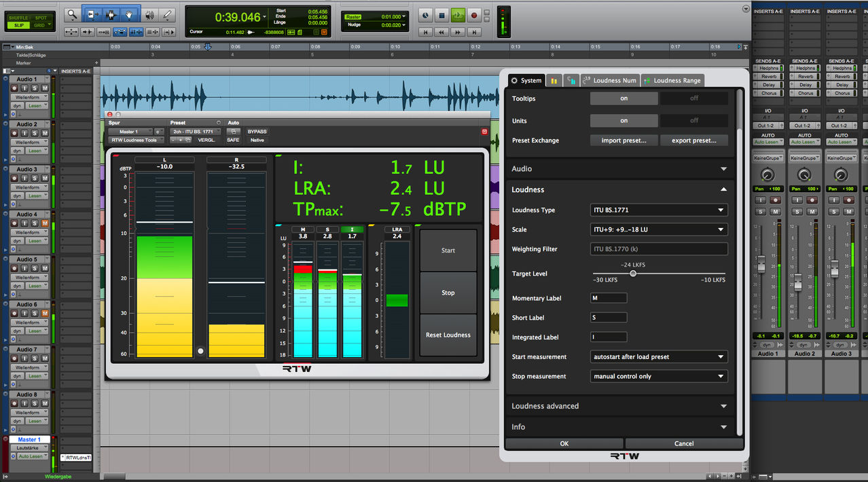Open the bar-meter tab in RTW settings
The width and height of the screenshot is (868, 482).
pyautogui.click(x=554, y=81)
